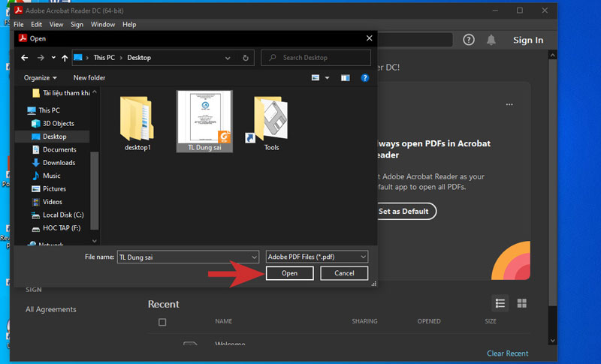601x364 pixels.
Task: Show the preview pane in Open dialog
Action: point(346,78)
